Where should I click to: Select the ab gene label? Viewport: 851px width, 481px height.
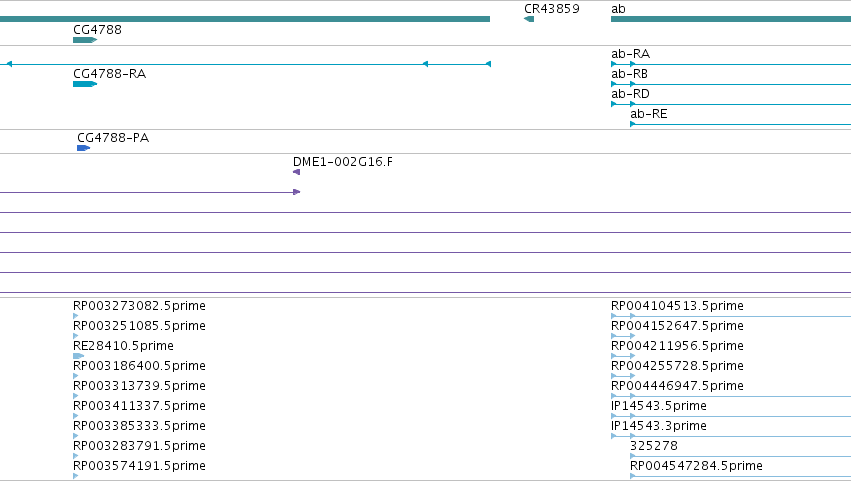click(x=618, y=9)
